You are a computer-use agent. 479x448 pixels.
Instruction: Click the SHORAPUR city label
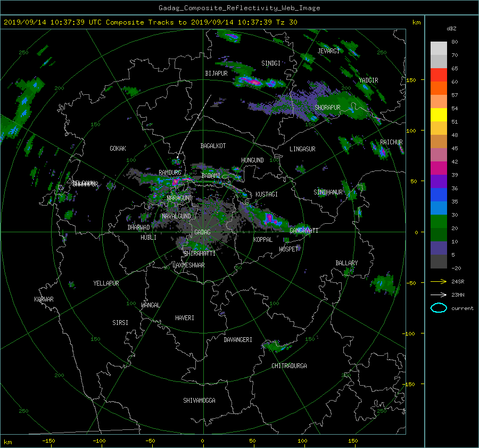(327, 108)
